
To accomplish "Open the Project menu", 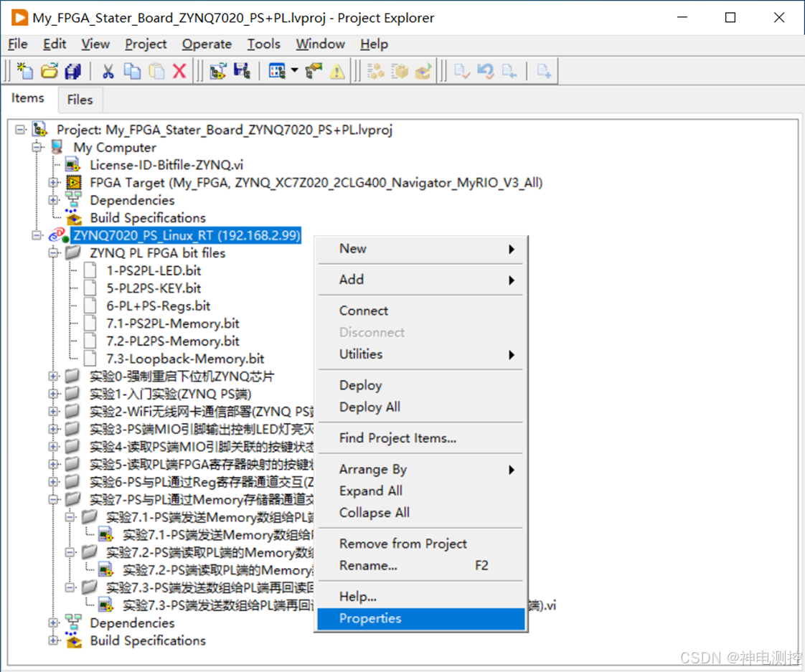I will [146, 44].
